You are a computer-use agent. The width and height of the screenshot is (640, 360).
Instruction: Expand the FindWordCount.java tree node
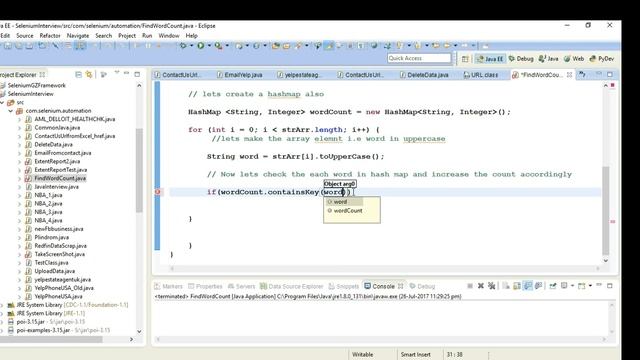click(x=19, y=178)
